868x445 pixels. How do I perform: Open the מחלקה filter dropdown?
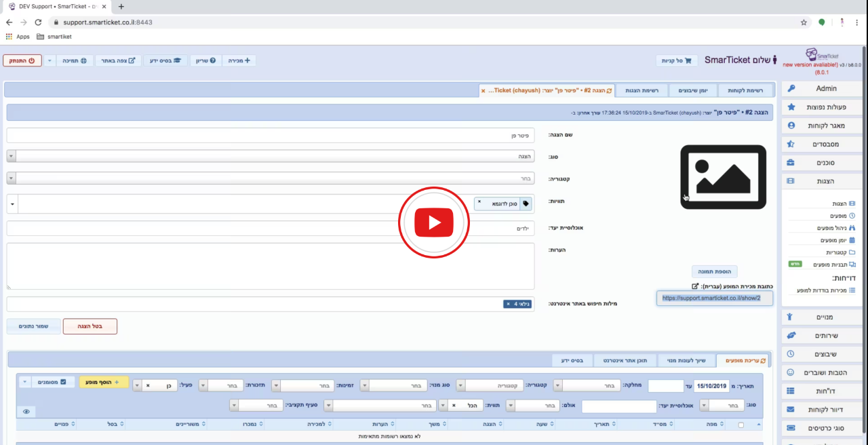587,385
